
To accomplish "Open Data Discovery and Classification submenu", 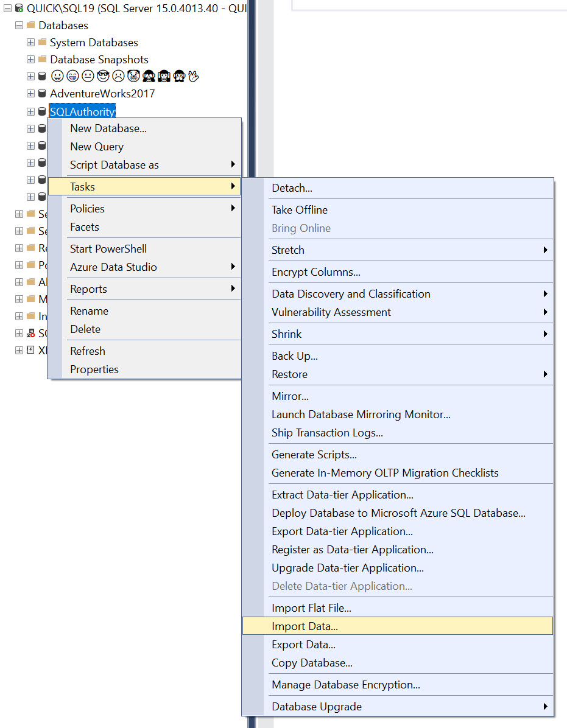I will (x=398, y=294).
